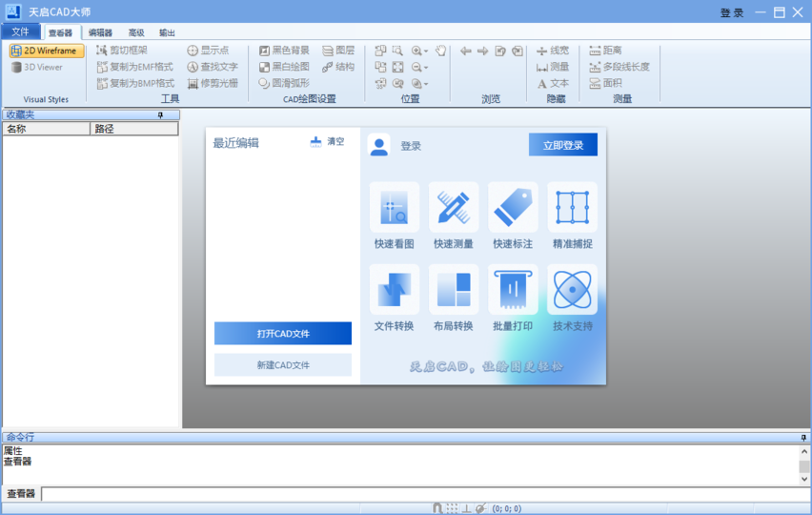Clear recent edits with 清空

pos(327,141)
